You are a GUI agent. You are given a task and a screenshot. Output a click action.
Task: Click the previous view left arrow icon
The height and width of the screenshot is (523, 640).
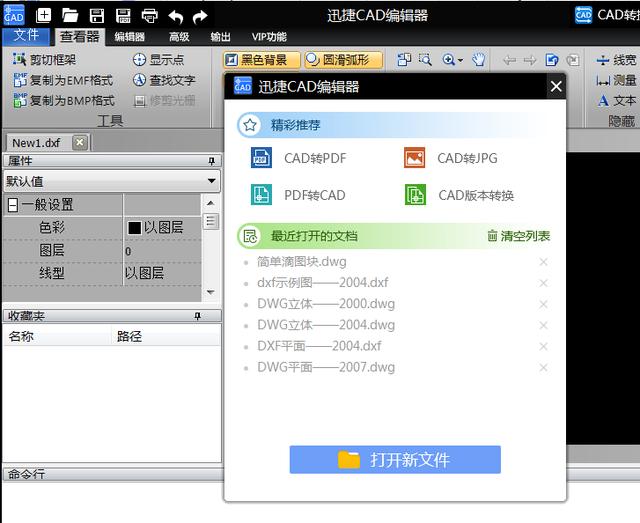click(x=509, y=60)
